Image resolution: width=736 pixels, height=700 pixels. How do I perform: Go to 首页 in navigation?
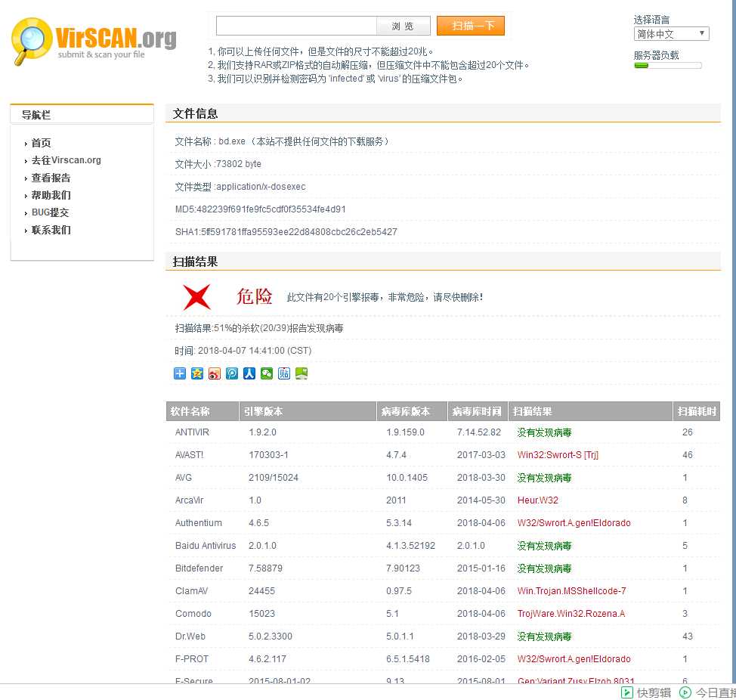click(41, 143)
